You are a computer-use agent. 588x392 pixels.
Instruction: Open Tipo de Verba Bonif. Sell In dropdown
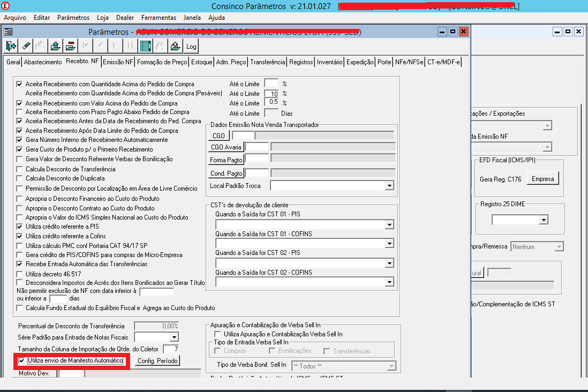point(391,366)
